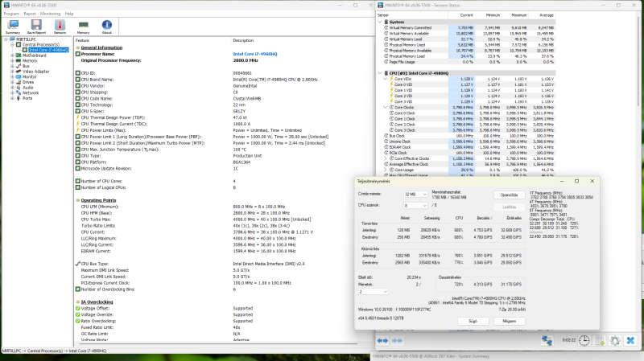Open the CPU számok dropdown
Screen dimensions: 644x361
[x=415, y=206]
